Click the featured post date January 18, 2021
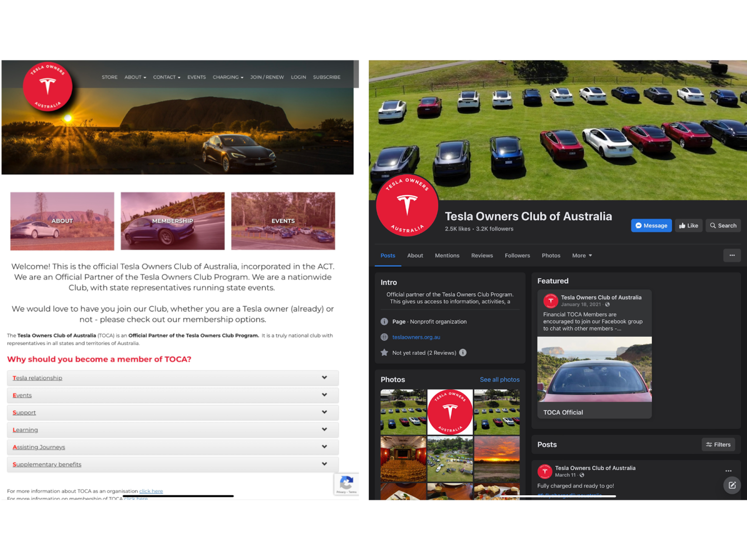The width and height of the screenshot is (747, 560). point(581,305)
